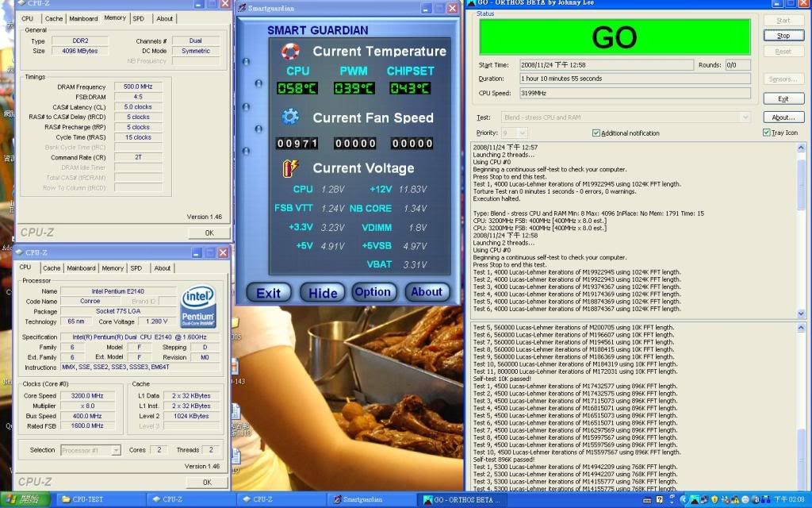Viewport: 812px width, 508px height.
Task: Click the Duration field in ORTHOS
Action: 635,79
